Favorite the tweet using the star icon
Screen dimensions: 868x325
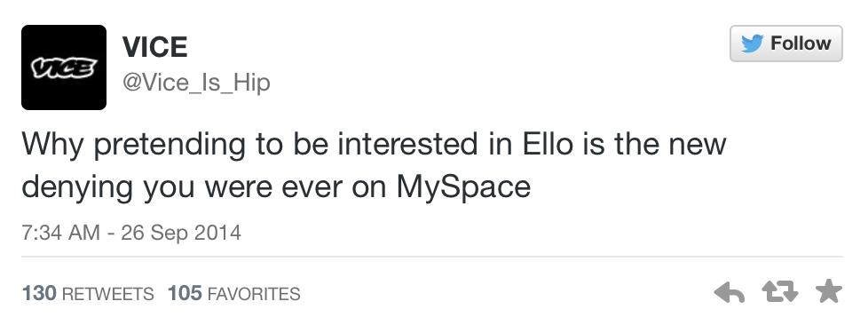[829, 291]
